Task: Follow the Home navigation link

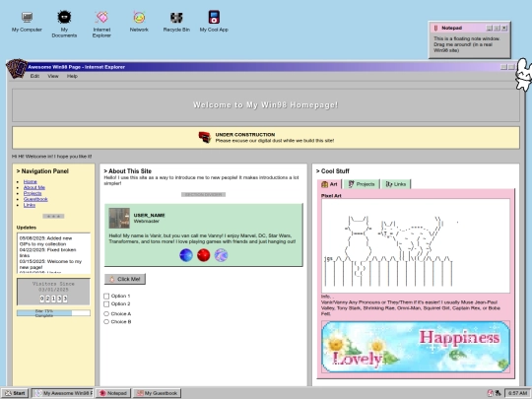Action: 31,182
